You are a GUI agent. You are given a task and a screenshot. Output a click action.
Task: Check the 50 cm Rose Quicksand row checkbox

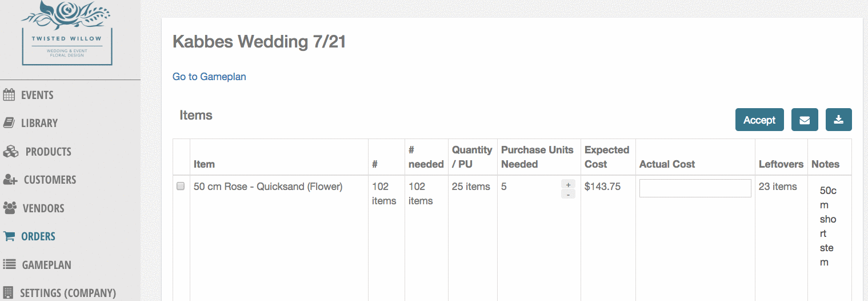181,186
